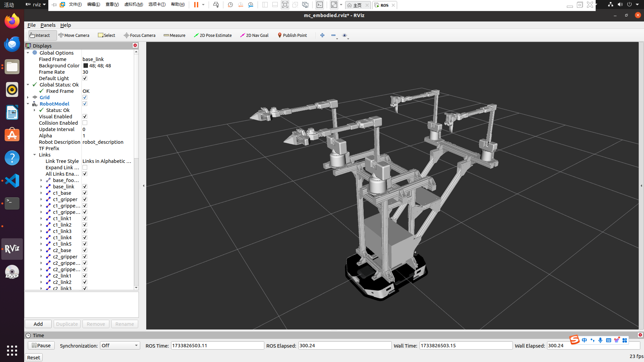Image resolution: width=644 pixels, height=362 pixels.
Task: Open the VMware 虚拟机(M) menu
Action: pos(133,5)
